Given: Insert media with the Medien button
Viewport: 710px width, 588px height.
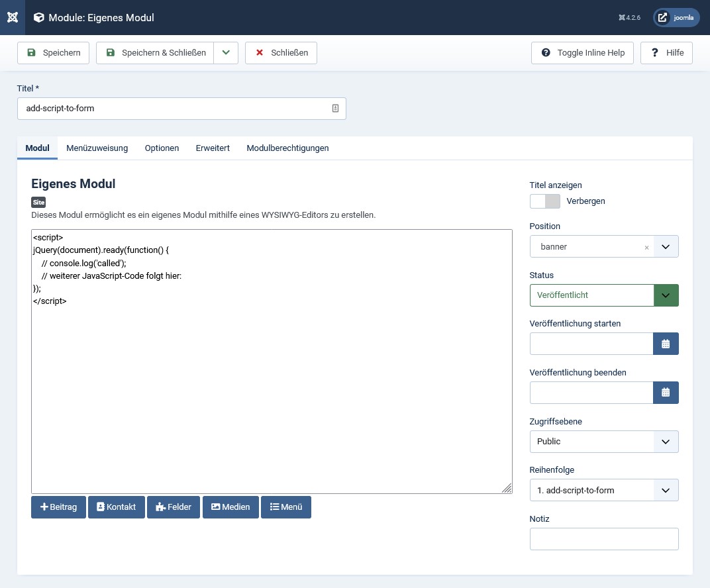Looking at the screenshot, I should 230,507.
